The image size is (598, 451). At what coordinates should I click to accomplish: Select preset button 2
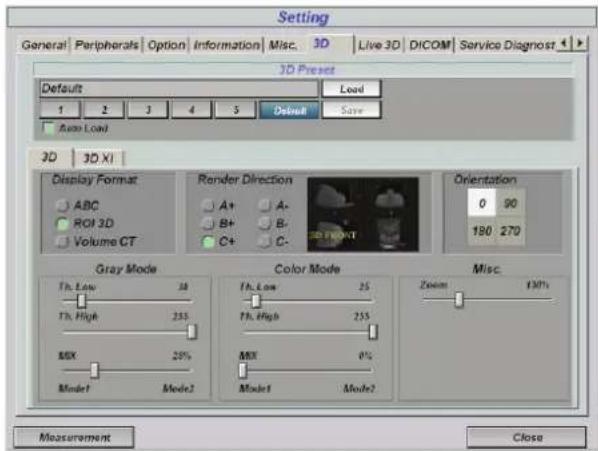coord(104,110)
